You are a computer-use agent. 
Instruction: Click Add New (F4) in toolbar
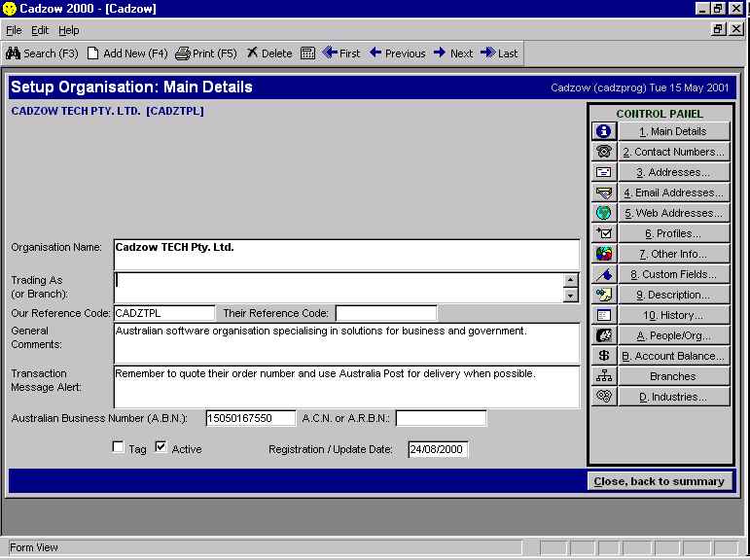[127, 53]
